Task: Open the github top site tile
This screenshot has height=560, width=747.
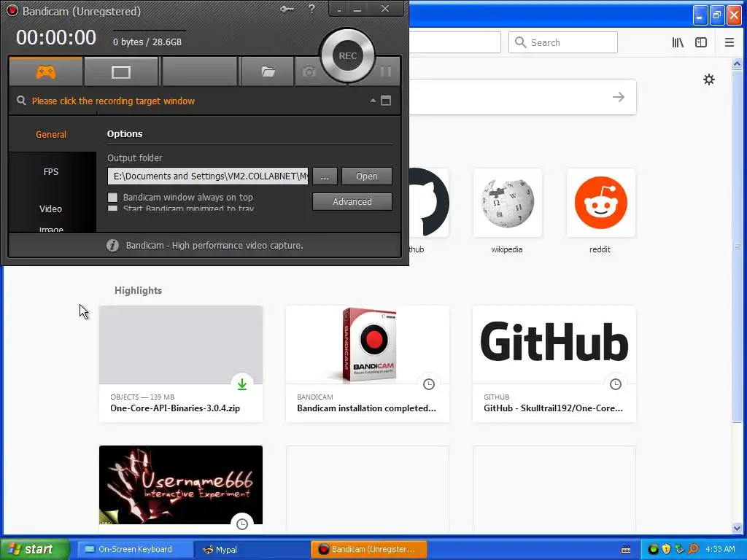Action: [429, 203]
